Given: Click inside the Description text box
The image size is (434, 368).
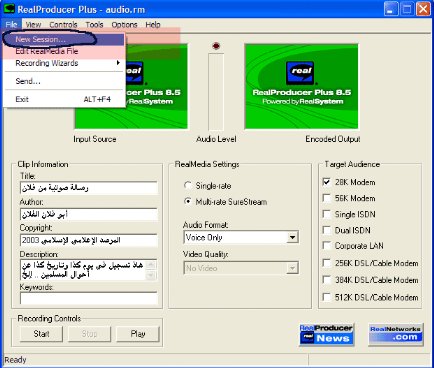Looking at the screenshot, I should click(x=83, y=270).
